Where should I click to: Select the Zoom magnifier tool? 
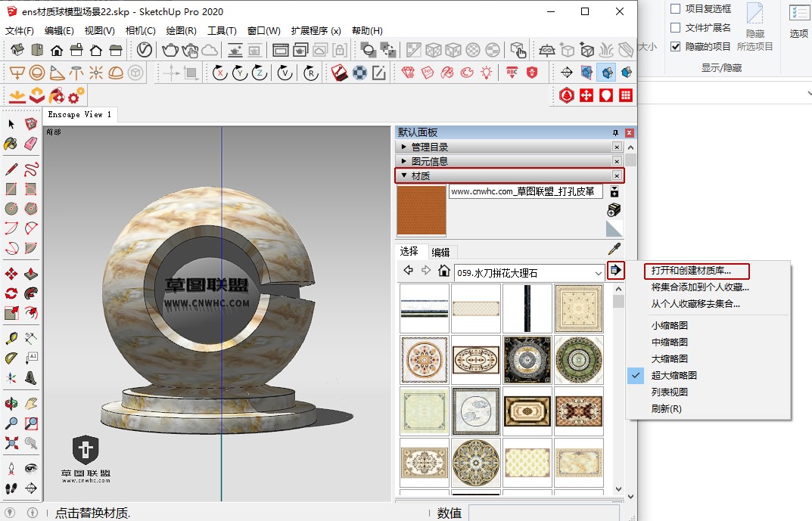pos(11,423)
